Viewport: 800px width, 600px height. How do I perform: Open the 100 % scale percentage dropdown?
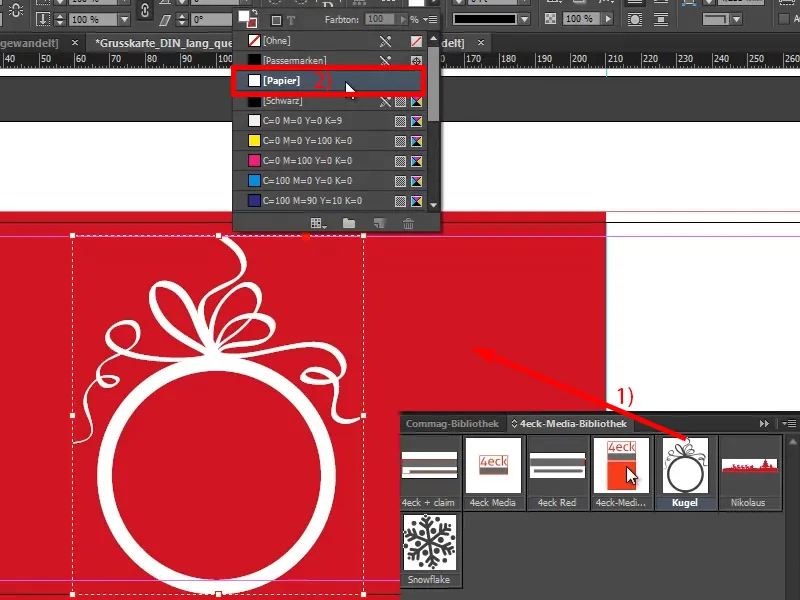[x=124, y=19]
